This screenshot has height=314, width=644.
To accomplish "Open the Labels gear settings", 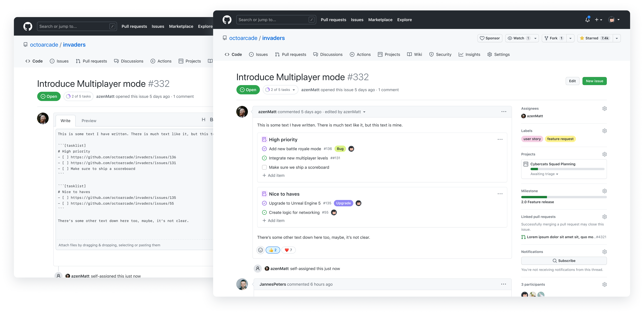I will pos(604,131).
